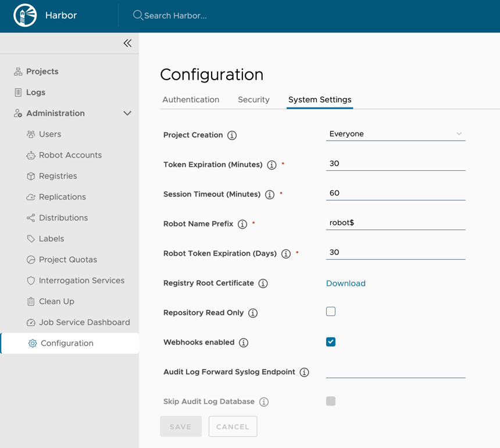Viewport: 500px width, 448px height.
Task: Download the Registry Root Certificate
Action: coord(345,284)
